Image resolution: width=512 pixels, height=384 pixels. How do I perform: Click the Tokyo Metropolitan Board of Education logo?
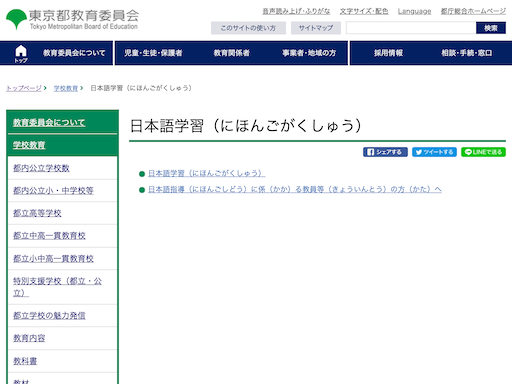(x=72, y=19)
